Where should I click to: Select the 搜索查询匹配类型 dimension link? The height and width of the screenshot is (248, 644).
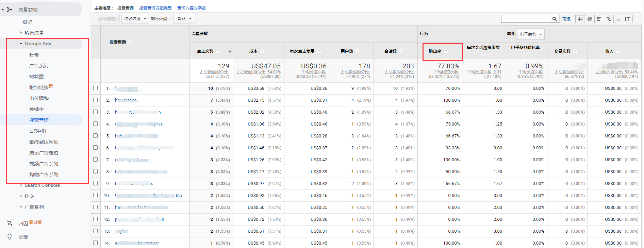pos(155,8)
